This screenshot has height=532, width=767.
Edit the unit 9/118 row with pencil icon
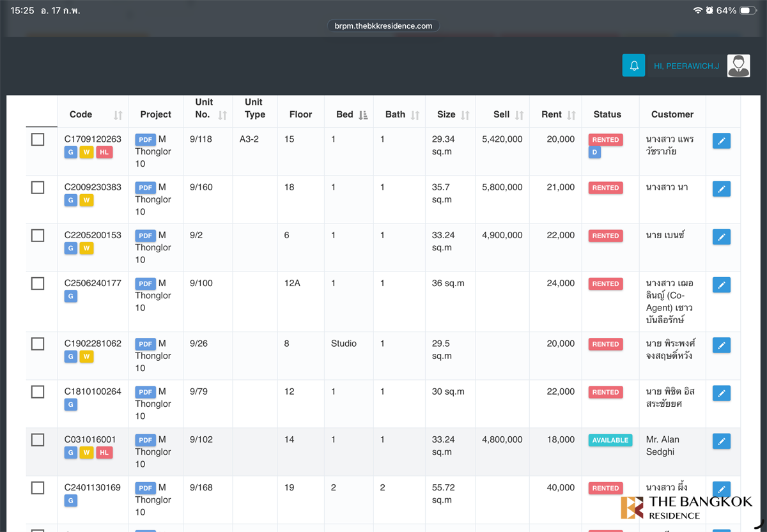tap(721, 141)
